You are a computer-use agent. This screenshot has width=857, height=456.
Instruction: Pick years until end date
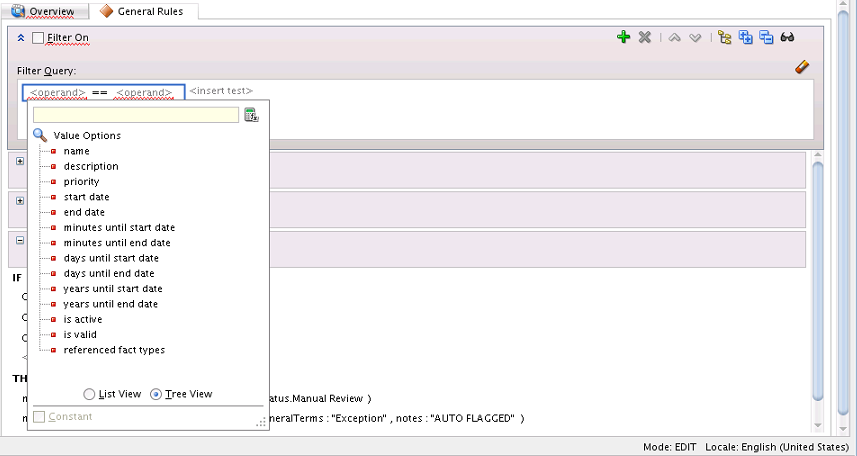click(x=110, y=304)
